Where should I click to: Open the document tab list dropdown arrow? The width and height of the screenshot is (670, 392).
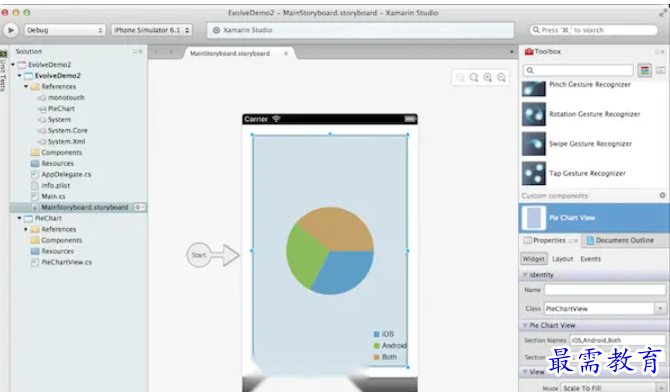[511, 52]
